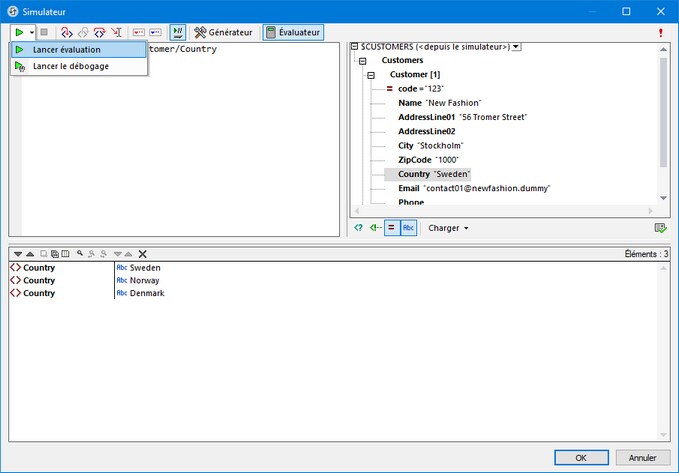Select the Norway result row
The image size is (679, 473).
[145, 281]
